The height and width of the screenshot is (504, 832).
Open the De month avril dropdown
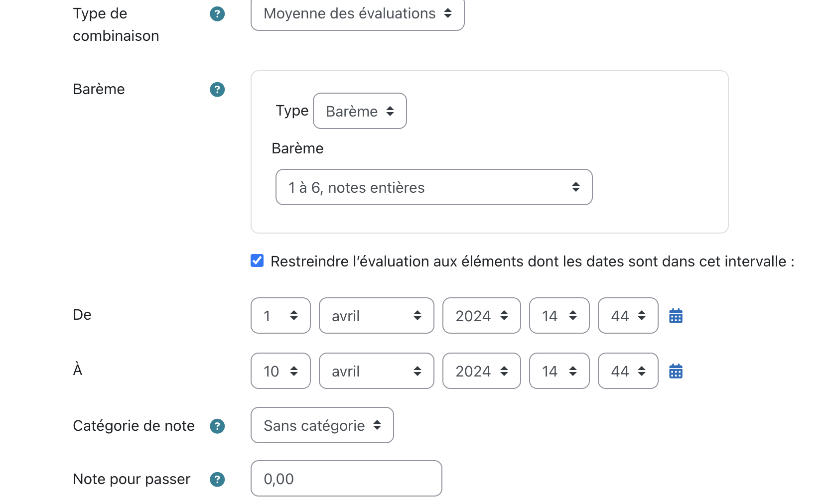(x=376, y=316)
